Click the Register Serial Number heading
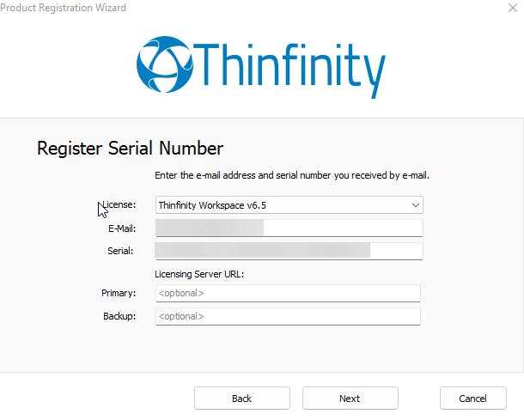The height and width of the screenshot is (420, 524). (x=130, y=148)
